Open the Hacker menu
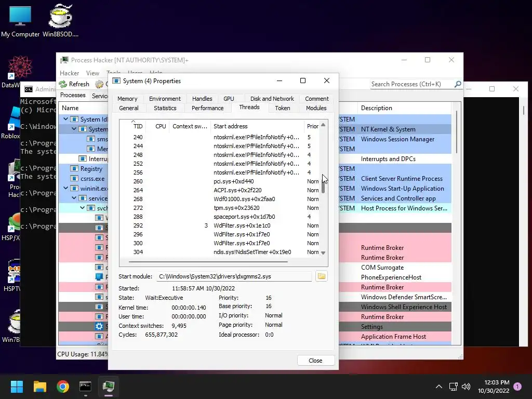532x399 pixels. coord(69,73)
